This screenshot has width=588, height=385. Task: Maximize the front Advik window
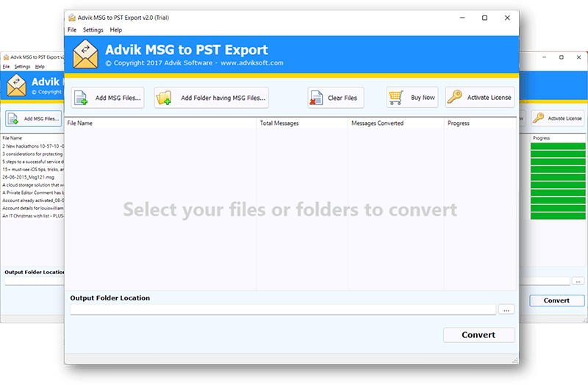click(x=484, y=18)
